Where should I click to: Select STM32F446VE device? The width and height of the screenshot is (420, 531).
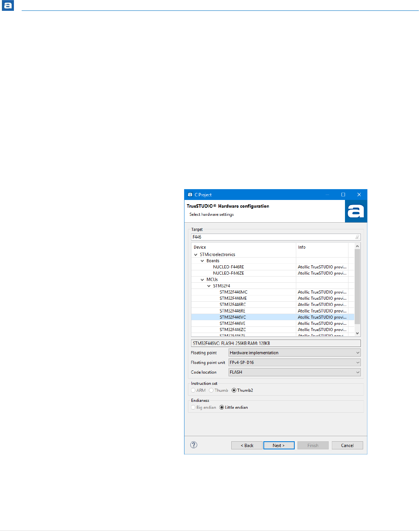[x=232, y=323]
